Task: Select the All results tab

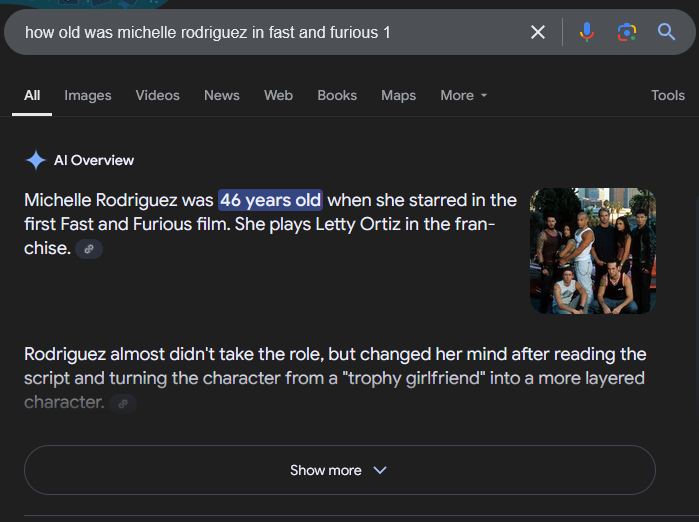Action: [32, 95]
